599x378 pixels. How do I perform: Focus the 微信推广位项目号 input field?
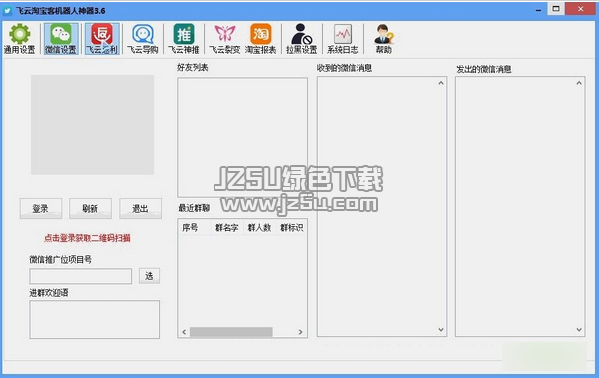tap(81, 276)
